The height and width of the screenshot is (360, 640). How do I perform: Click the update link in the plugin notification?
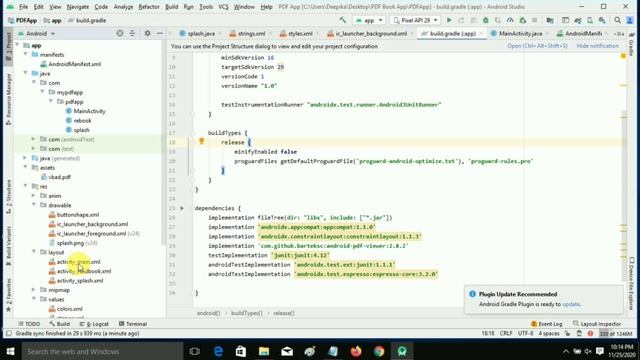pyautogui.click(x=571, y=304)
